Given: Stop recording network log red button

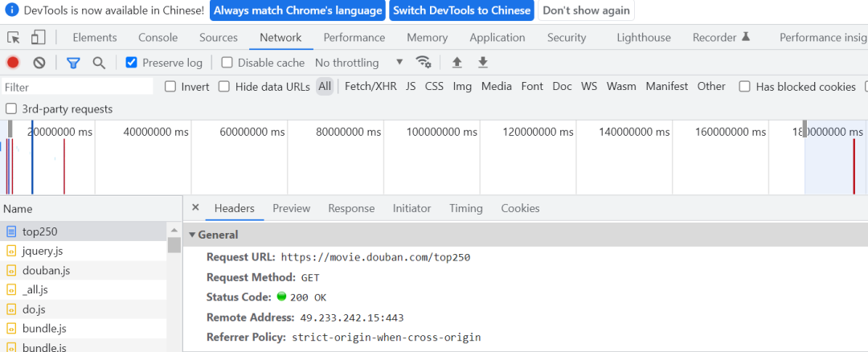Looking at the screenshot, I should click(13, 63).
